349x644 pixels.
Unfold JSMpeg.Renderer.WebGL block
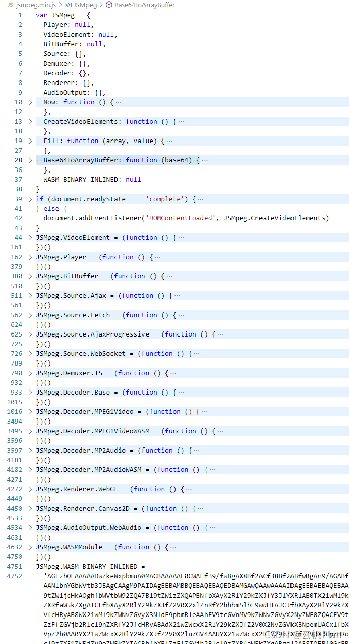pos(30,489)
